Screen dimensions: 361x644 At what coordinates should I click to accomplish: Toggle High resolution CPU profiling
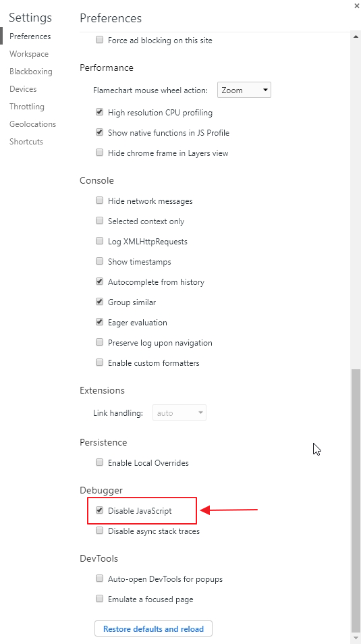point(99,112)
